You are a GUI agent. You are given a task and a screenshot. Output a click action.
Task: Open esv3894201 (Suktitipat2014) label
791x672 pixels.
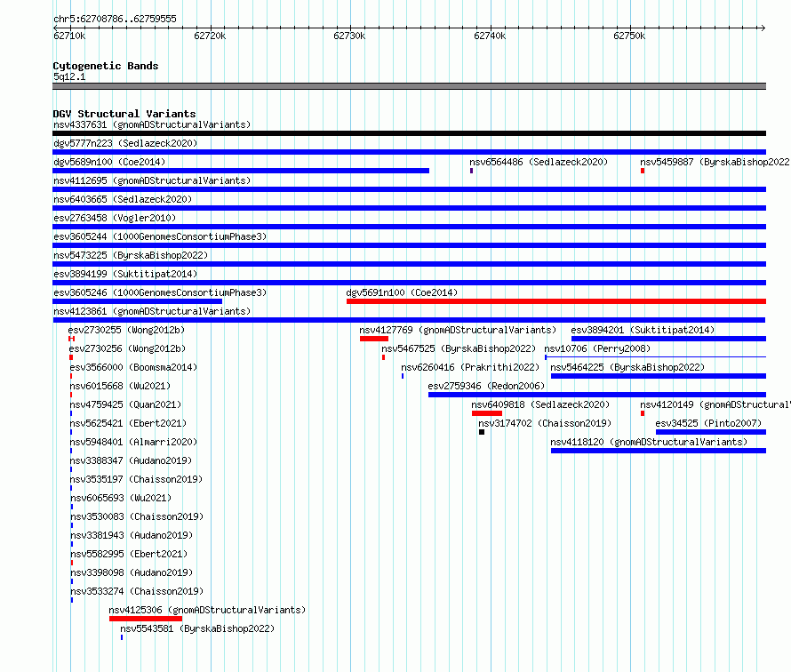click(643, 330)
